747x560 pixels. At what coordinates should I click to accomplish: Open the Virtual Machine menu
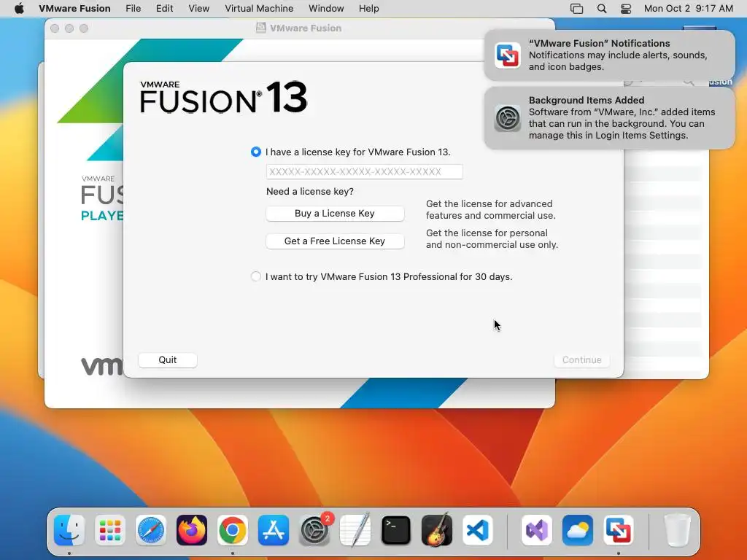pos(259,9)
